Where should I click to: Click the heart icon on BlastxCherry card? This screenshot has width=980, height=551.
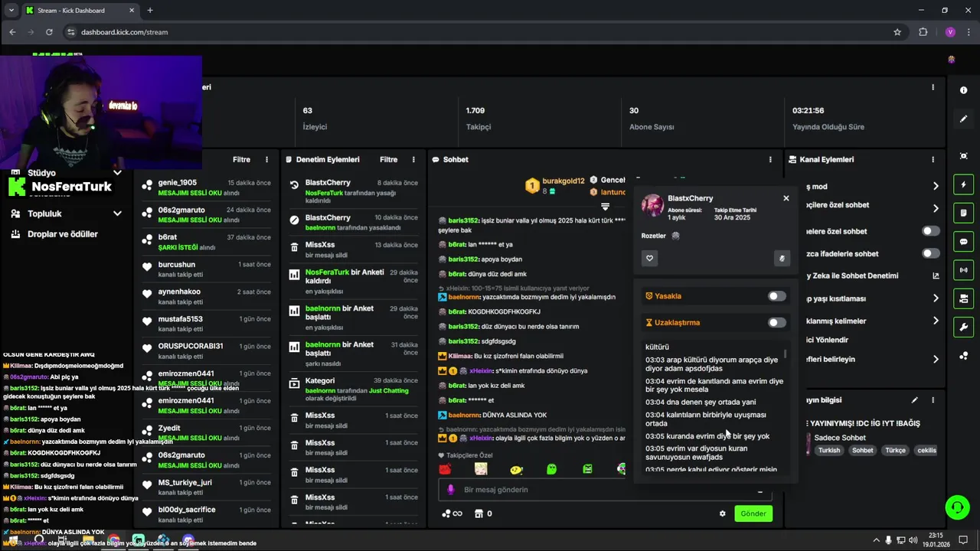click(650, 259)
